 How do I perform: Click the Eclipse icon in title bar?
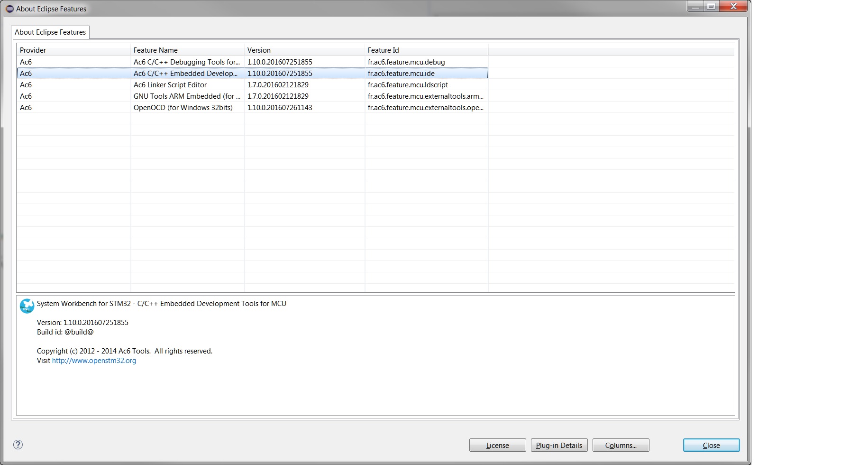pyautogui.click(x=9, y=9)
